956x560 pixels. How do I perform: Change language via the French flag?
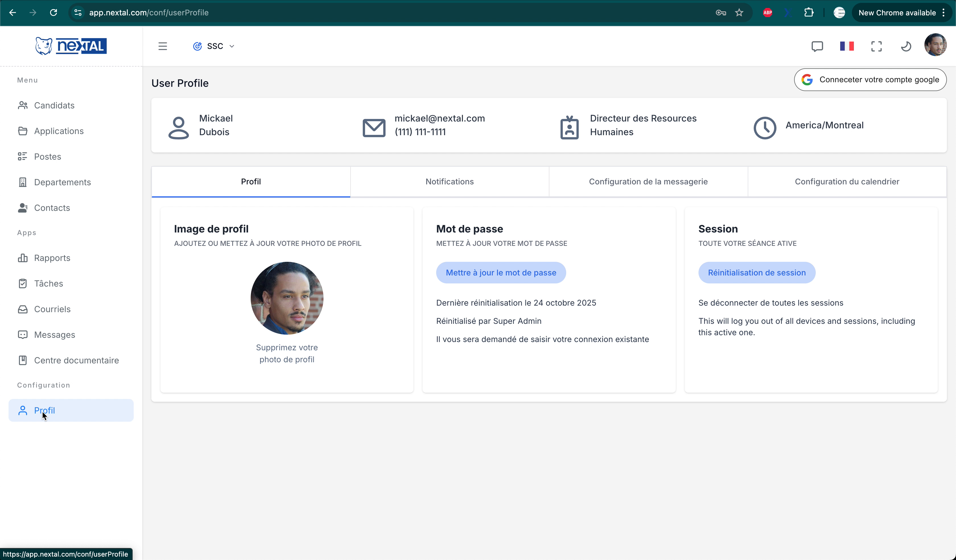pos(847,46)
